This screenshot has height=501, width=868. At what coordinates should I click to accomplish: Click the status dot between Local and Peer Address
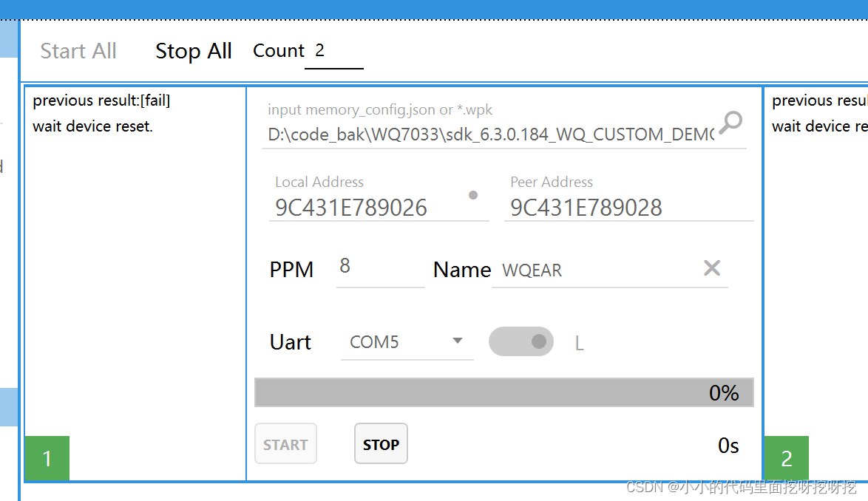pos(472,195)
